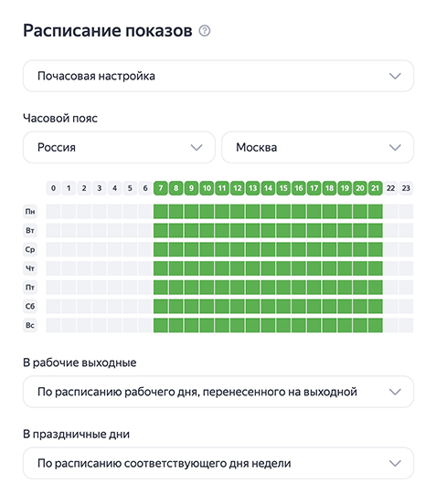Select the Ср day row label
436x504 pixels.
pos(30,249)
